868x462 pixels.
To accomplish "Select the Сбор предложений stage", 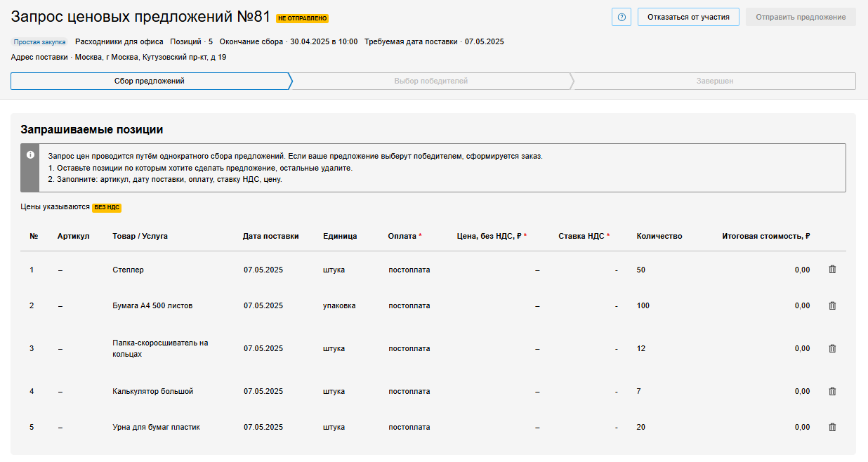I will (150, 81).
